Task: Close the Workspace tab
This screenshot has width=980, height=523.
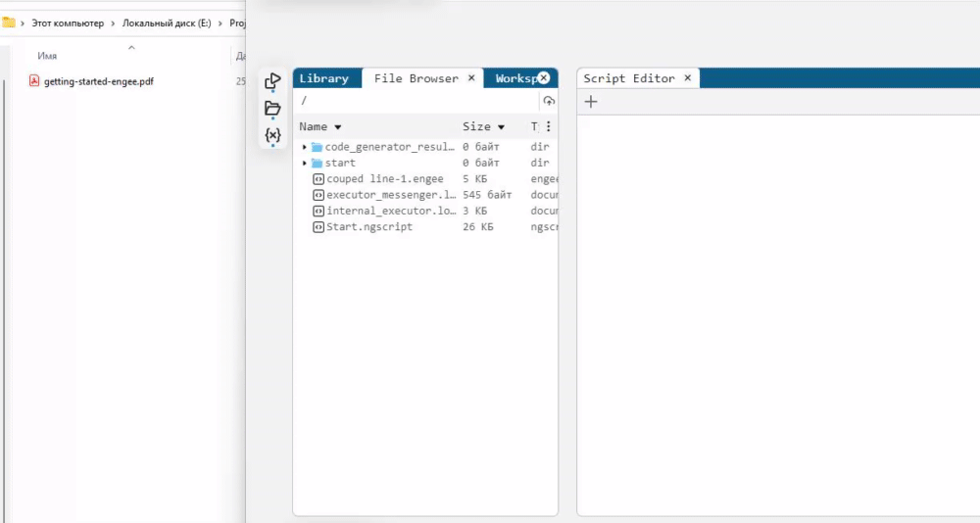Action: [x=544, y=77]
